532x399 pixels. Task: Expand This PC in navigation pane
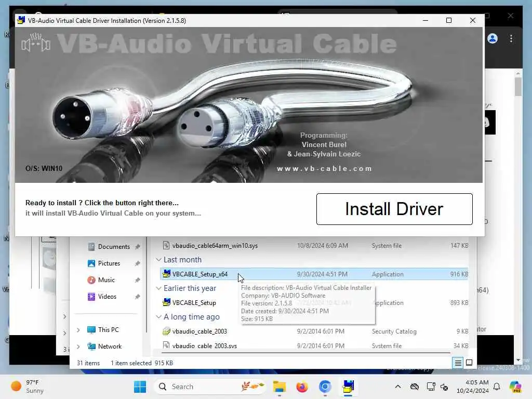click(78, 330)
